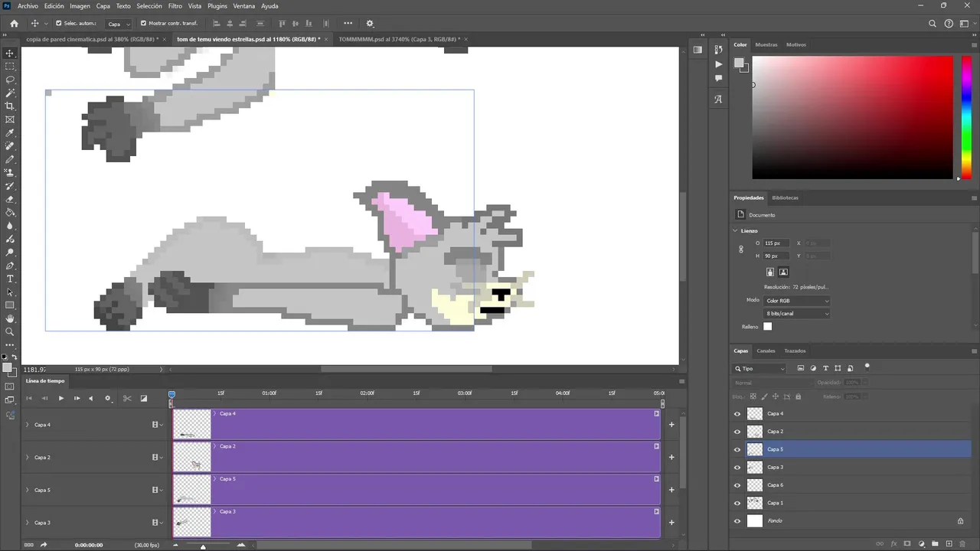This screenshot has height=551, width=980.
Task: Toggle the Selec. autom. checkbox
Action: [x=58, y=23]
